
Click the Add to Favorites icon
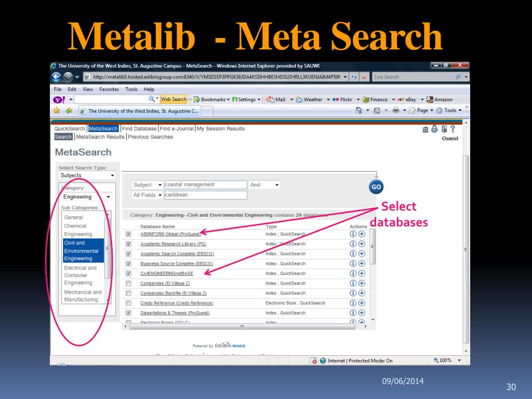coord(69,111)
